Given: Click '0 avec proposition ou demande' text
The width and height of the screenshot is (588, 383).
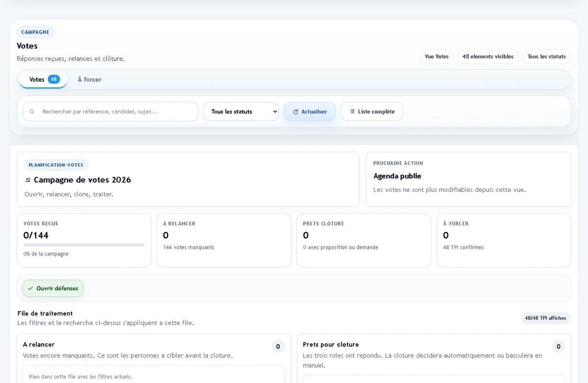Looking at the screenshot, I should click(341, 247).
